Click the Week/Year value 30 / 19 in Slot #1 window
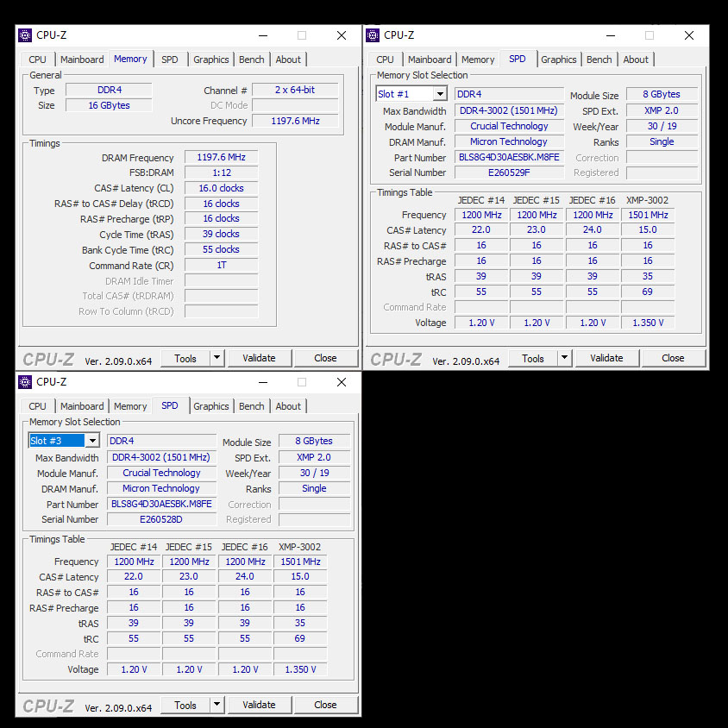The height and width of the screenshot is (728, 728). [x=662, y=126]
